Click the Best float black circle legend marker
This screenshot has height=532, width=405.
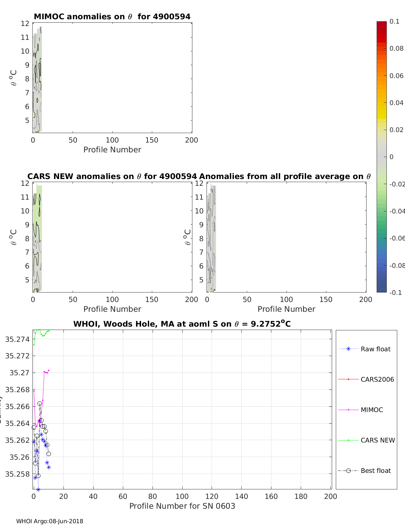click(348, 471)
